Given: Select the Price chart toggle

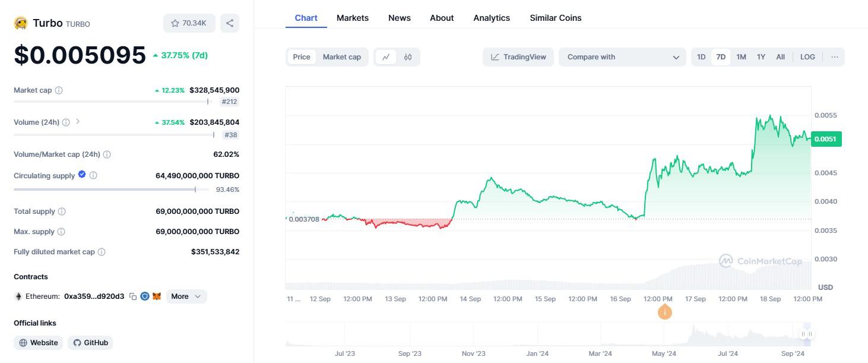Looking at the screenshot, I should [x=302, y=57].
